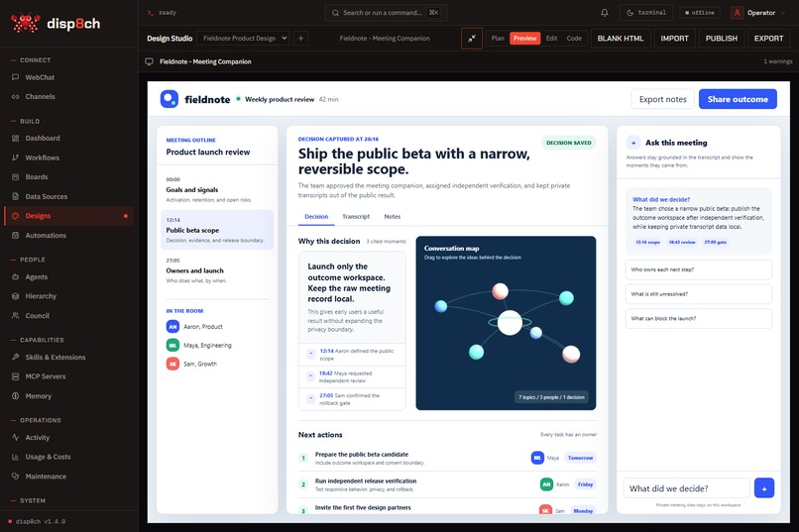The image size is (799, 532).
Task: Ask 'What can block the launch?'
Action: (698, 319)
